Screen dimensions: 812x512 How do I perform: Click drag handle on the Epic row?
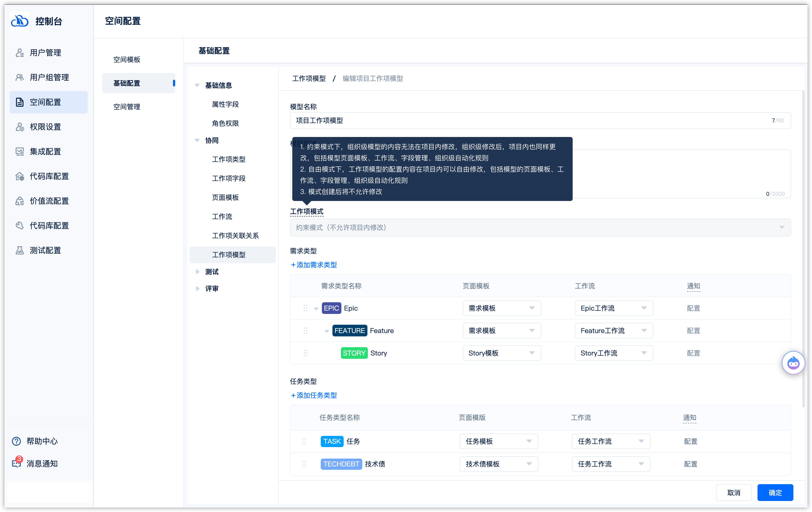click(305, 308)
